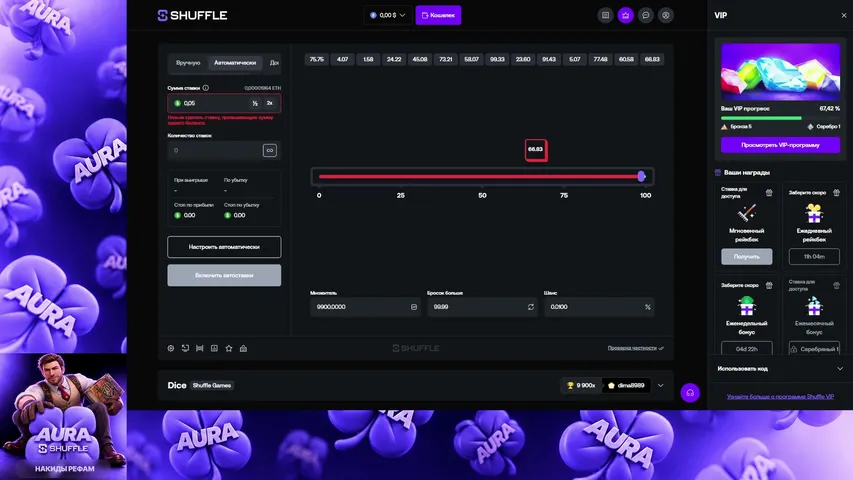Switch to the Вручную betting tab

pos(188,63)
